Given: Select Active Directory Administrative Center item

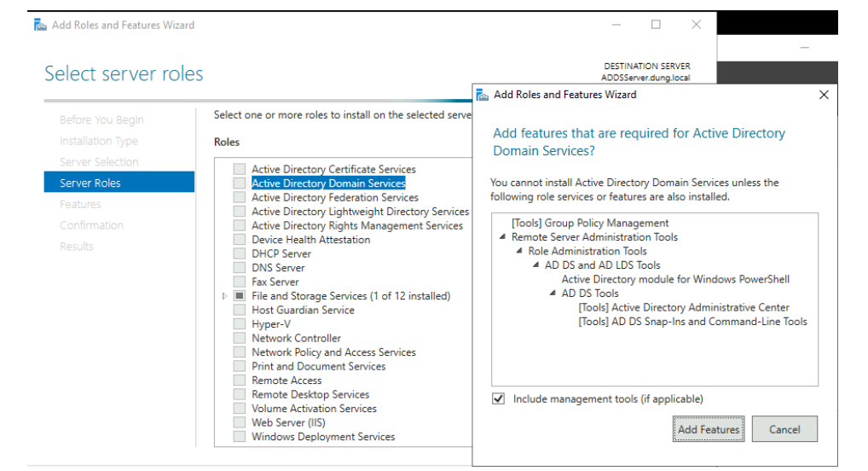Looking at the screenshot, I should (x=684, y=307).
